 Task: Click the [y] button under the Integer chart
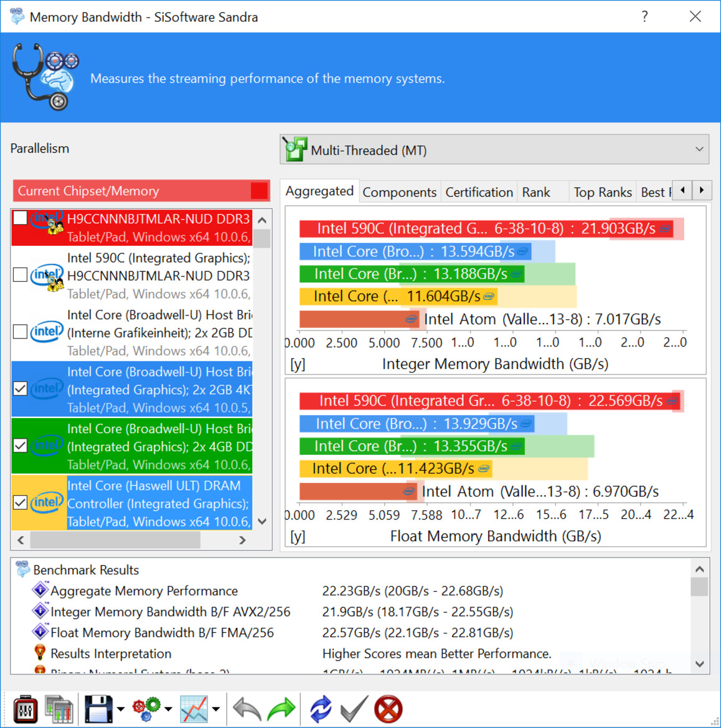coord(298,365)
